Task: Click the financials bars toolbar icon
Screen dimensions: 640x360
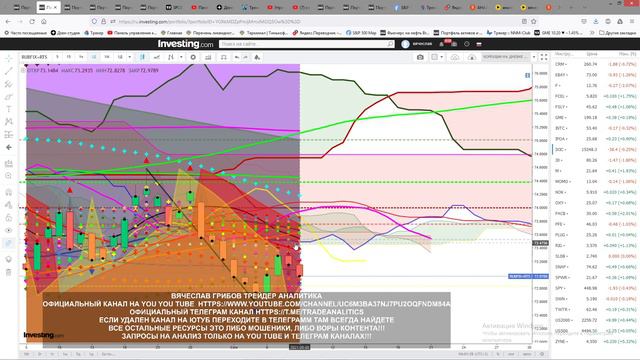Action: pos(208,57)
